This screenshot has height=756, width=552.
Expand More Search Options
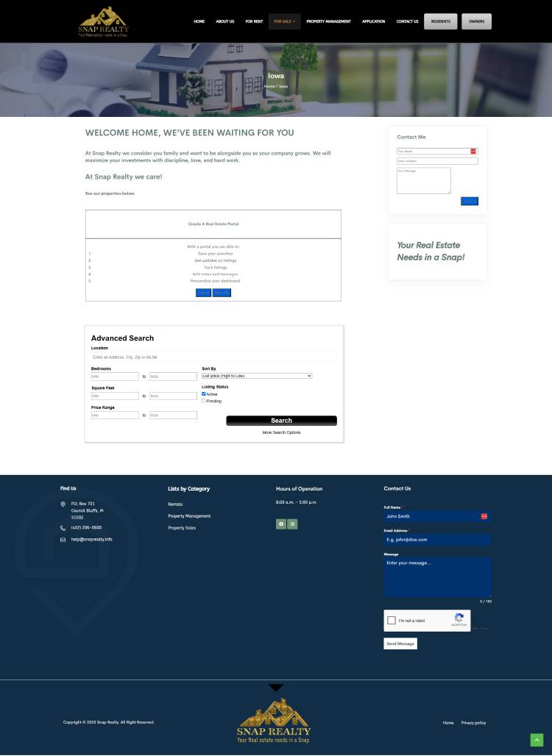pyautogui.click(x=281, y=432)
